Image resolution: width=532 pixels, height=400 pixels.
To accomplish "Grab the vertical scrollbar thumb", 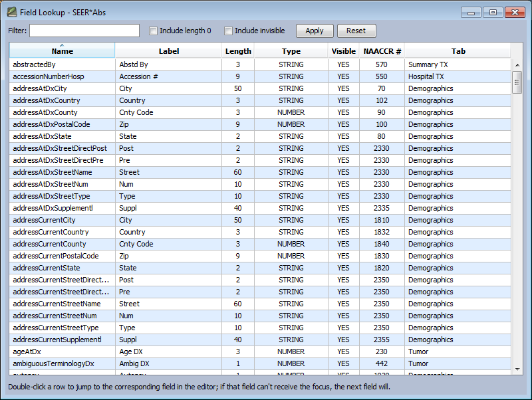I will point(517,82).
